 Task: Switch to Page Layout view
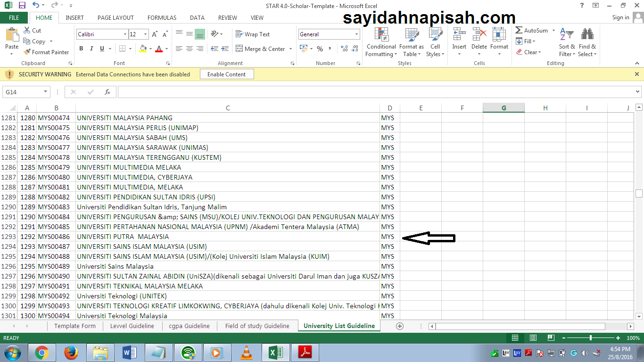click(533, 338)
